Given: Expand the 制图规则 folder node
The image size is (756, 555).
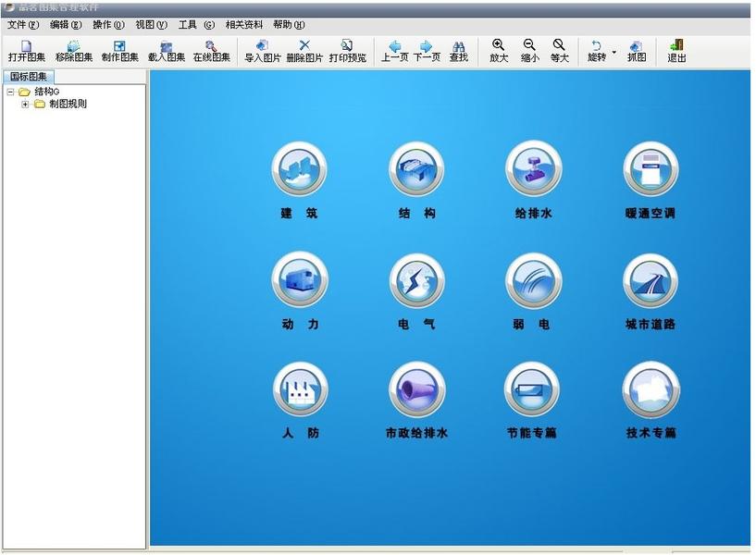Looking at the screenshot, I should [25, 105].
